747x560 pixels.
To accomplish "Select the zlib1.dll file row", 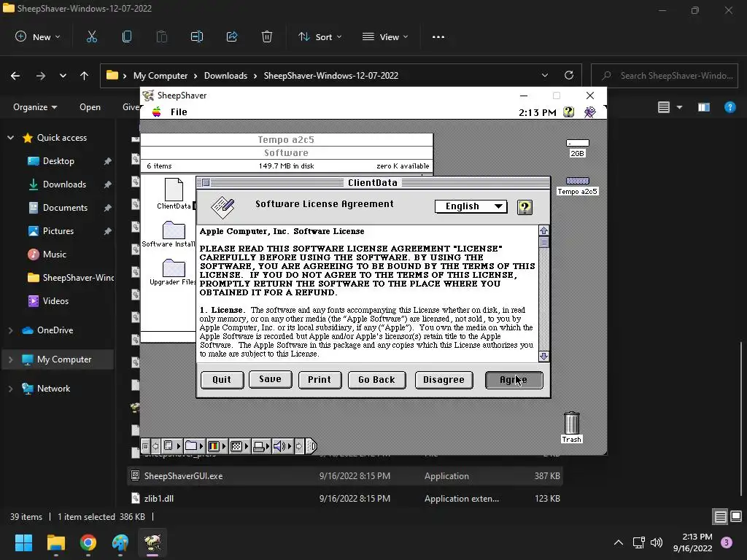I will (345, 499).
